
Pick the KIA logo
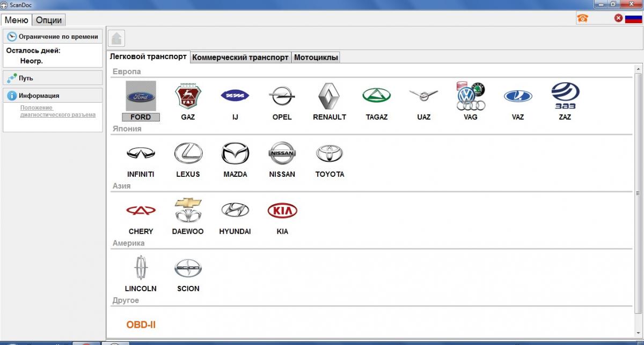[282, 211]
